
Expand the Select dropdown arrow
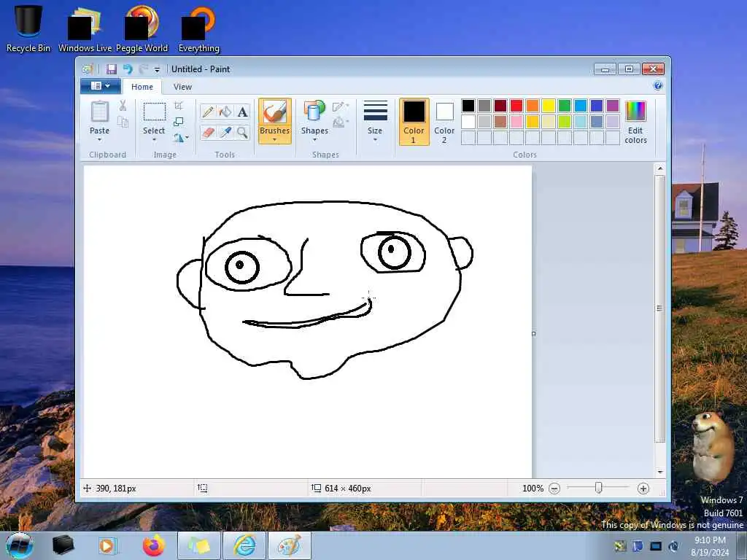pos(155,139)
